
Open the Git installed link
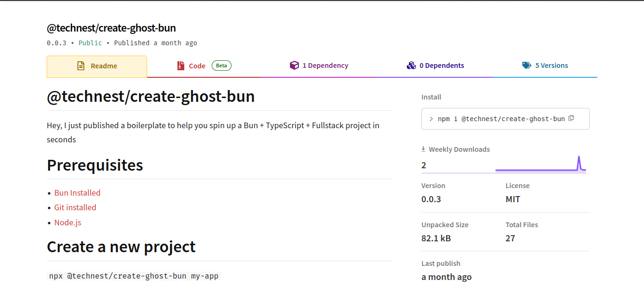(75, 207)
